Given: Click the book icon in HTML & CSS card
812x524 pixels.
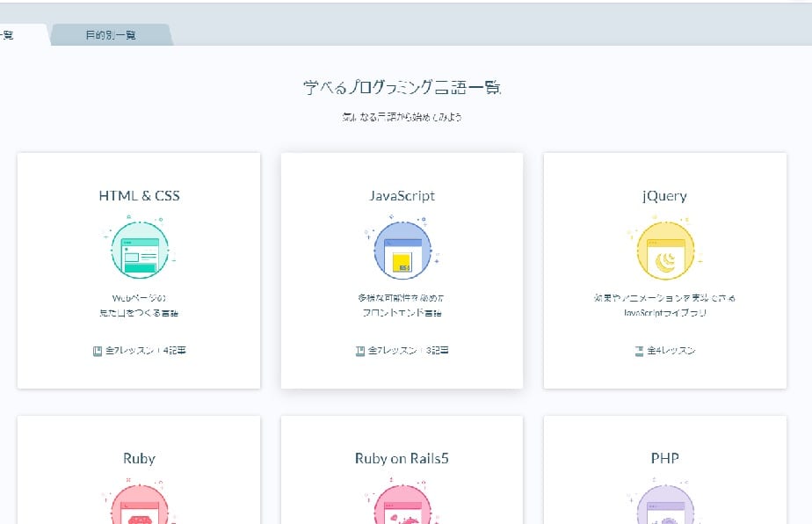Looking at the screenshot, I should pos(98,351).
